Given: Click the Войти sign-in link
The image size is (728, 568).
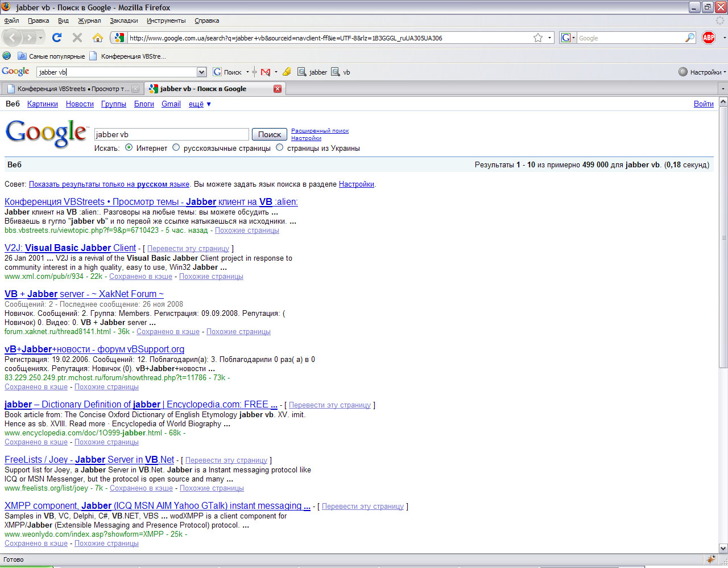Looking at the screenshot, I should point(704,104).
